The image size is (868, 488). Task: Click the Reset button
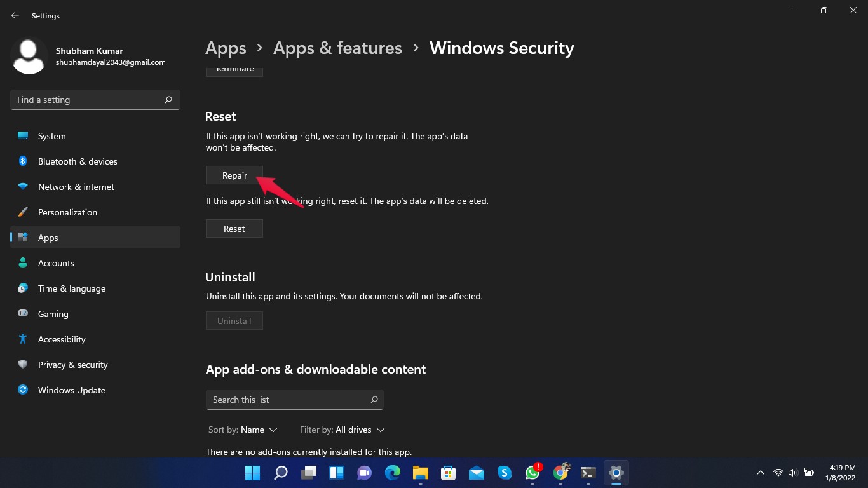point(234,229)
